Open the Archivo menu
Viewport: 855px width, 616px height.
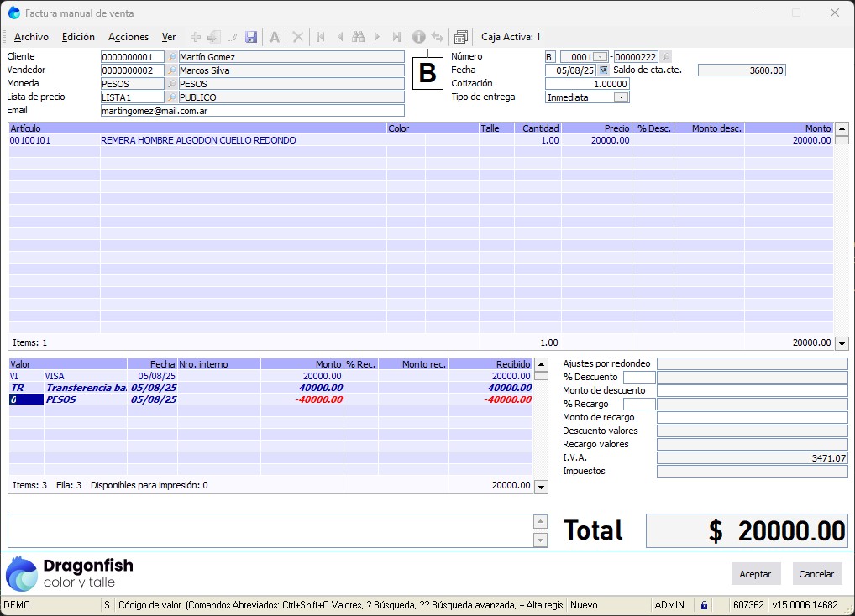(31, 37)
